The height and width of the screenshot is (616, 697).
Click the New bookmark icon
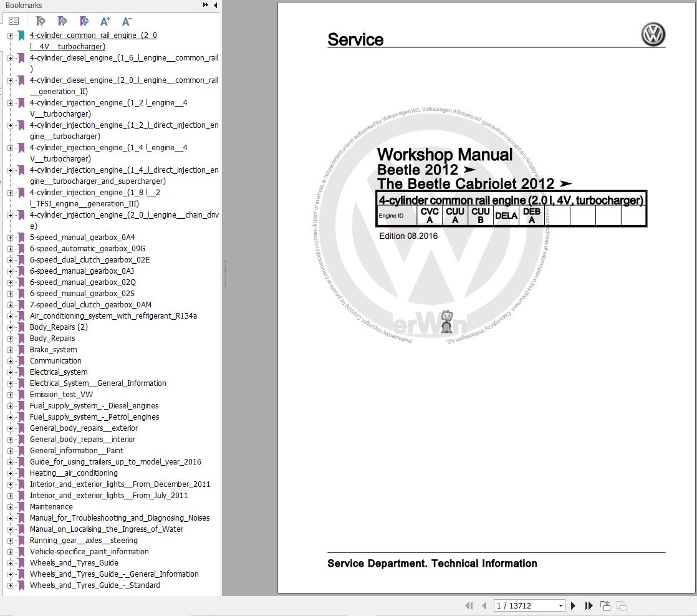coord(62,21)
